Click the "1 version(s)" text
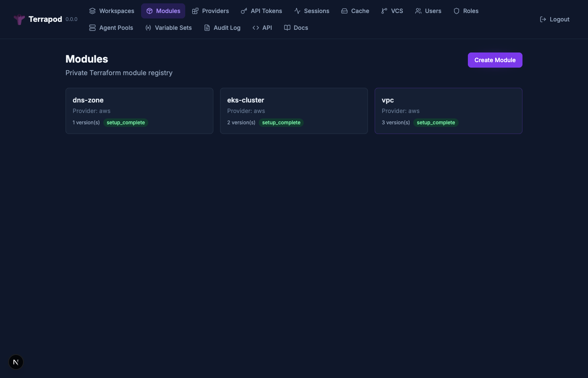 click(x=86, y=123)
